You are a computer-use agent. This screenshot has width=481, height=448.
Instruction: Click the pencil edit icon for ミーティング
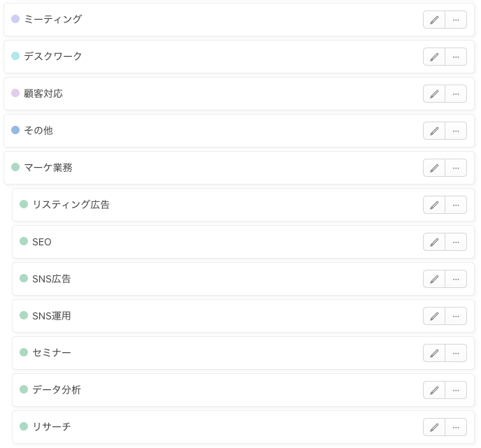point(434,20)
